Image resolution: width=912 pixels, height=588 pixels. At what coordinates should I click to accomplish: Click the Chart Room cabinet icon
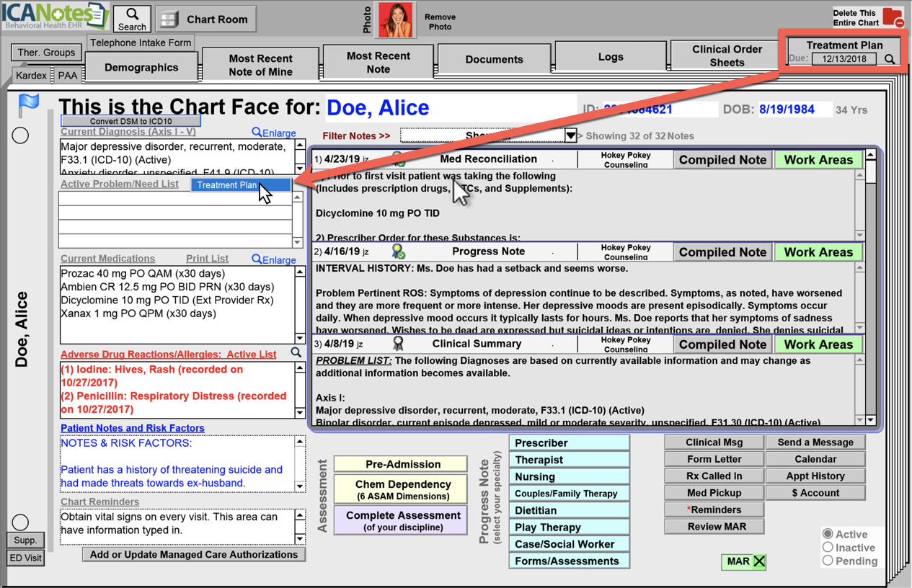point(169,19)
